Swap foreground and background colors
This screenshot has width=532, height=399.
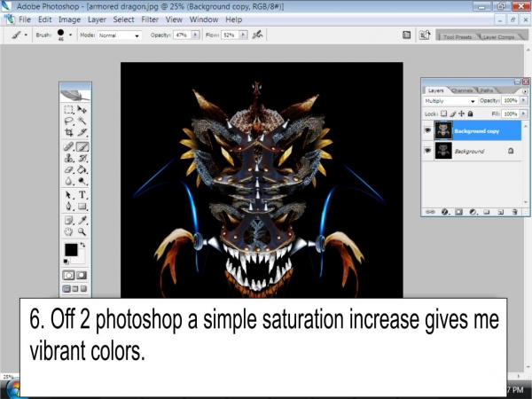pos(82,245)
